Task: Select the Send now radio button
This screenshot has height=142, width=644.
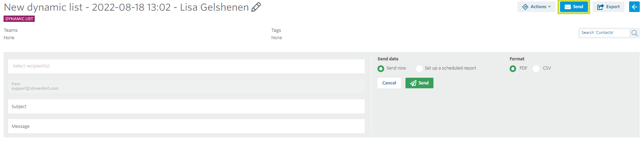Action: [x=381, y=69]
